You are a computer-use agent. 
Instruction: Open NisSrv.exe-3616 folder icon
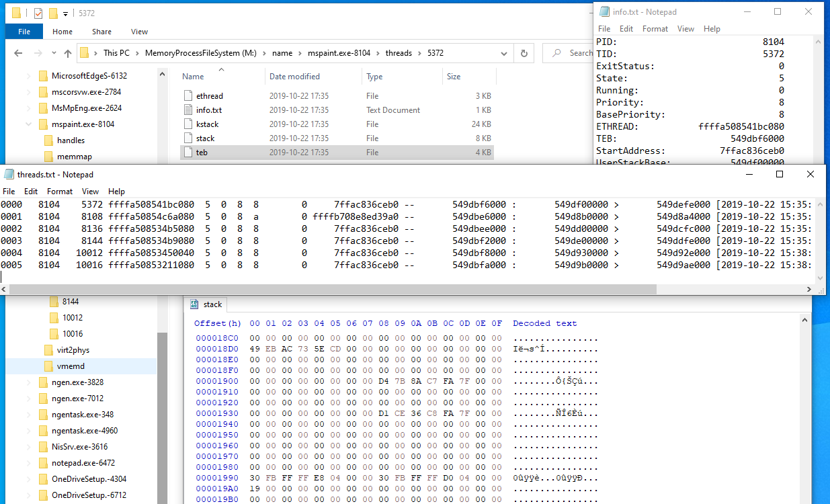click(43, 447)
